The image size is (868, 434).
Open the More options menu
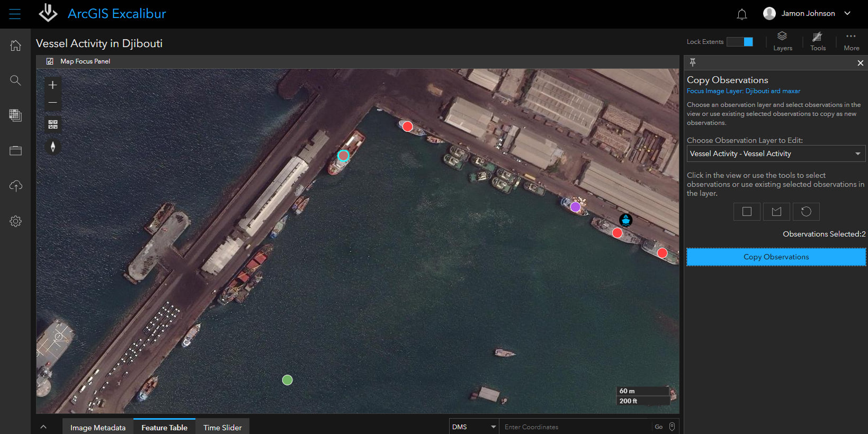tap(851, 41)
